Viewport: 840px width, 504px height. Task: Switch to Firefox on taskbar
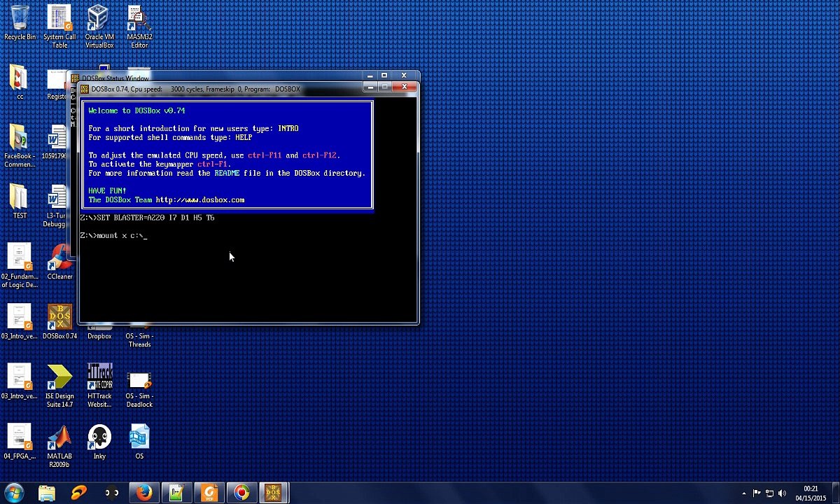pyautogui.click(x=144, y=493)
